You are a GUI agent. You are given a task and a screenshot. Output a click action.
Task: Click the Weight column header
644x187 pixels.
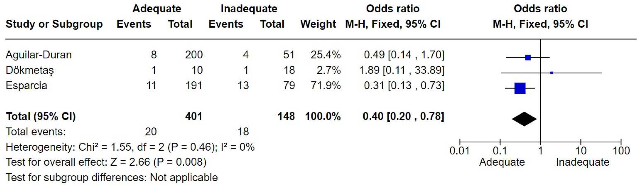[x=318, y=24]
